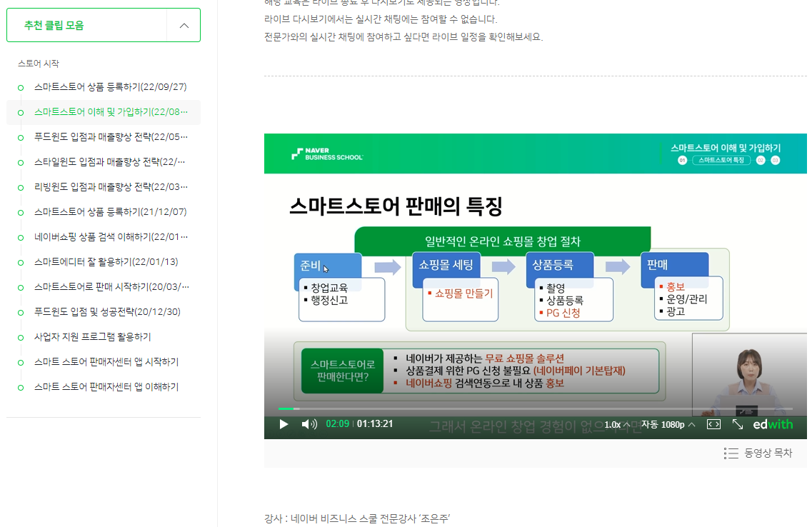
Task: Open 스마트 스토어 판매자센터 앱 시작하기 clip
Action: (x=106, y=362)
